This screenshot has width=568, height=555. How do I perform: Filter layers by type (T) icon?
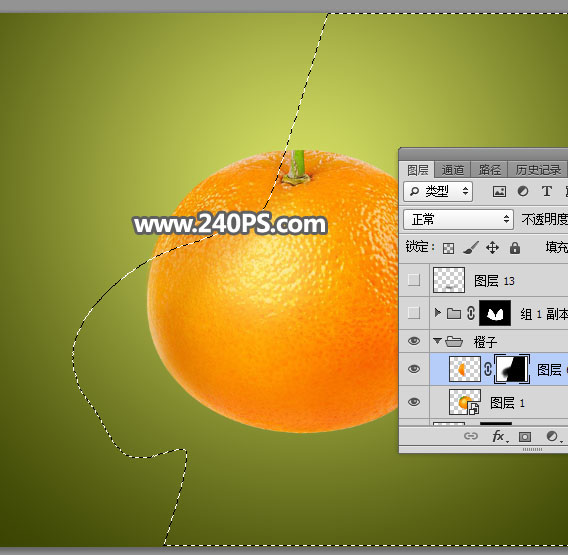(547, 191)
